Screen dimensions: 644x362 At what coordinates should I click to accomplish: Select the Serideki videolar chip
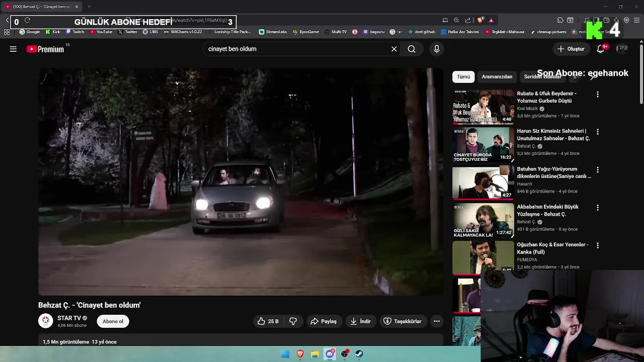pyautogui.click(x=542, y=77)
